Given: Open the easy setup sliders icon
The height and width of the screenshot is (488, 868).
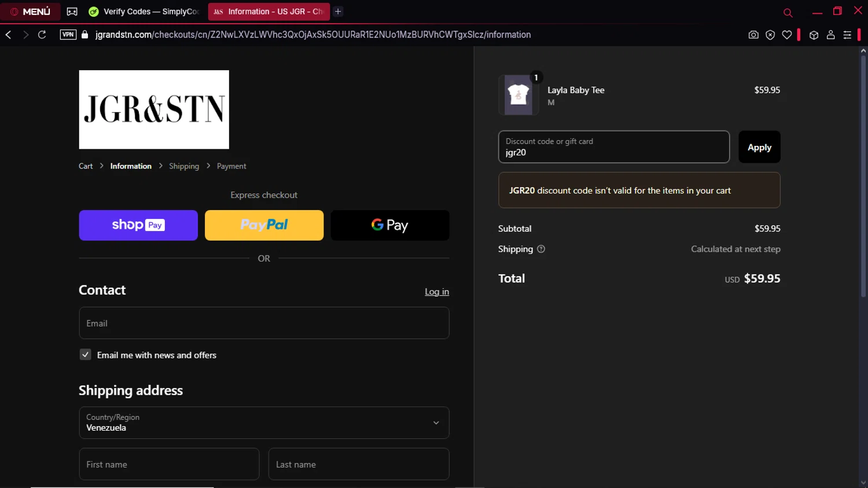Looking at the screenshot, I should tap(847, 35).
